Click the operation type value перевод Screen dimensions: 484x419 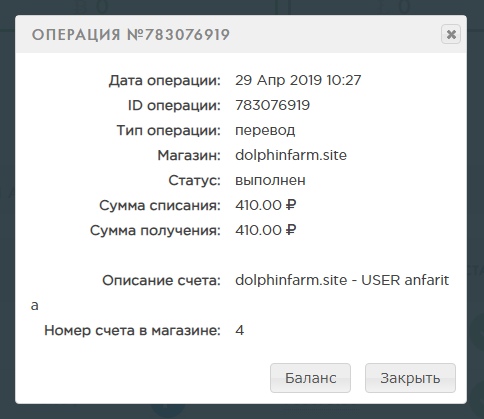coord(265,131)
